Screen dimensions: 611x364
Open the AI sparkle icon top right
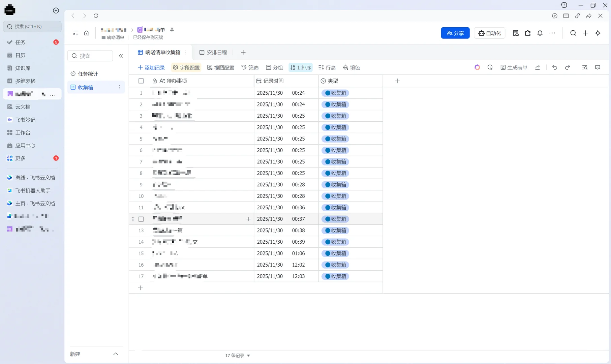[598, 33]
